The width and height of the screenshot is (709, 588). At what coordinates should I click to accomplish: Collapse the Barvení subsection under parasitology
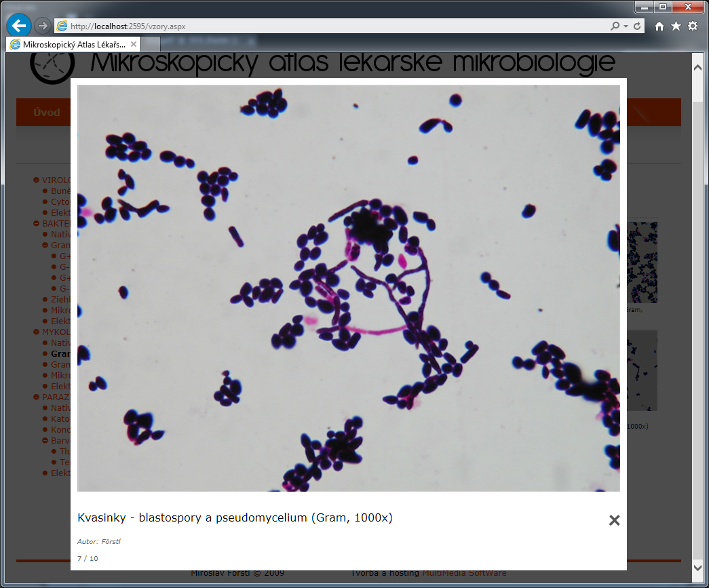tap(45, 440)
